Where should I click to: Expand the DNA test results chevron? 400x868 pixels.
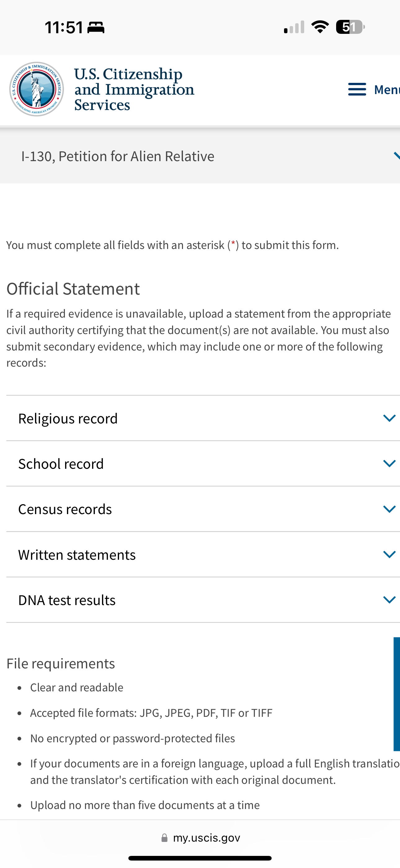point(389,600)
